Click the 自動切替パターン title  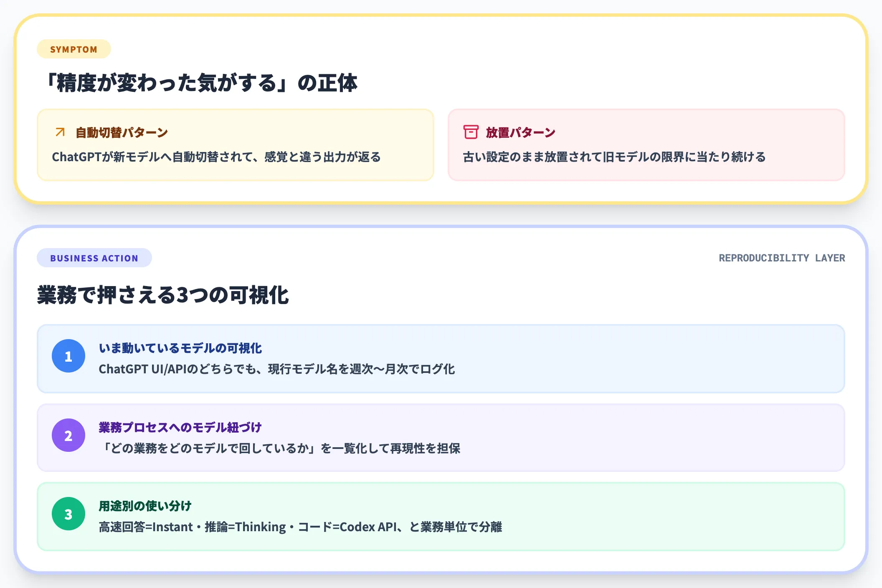click(122, 132)
